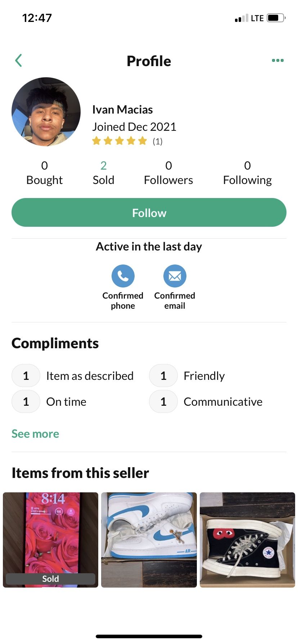Select the Friendly compliment badge
298x644 pixels.
(x=187, y=376)
